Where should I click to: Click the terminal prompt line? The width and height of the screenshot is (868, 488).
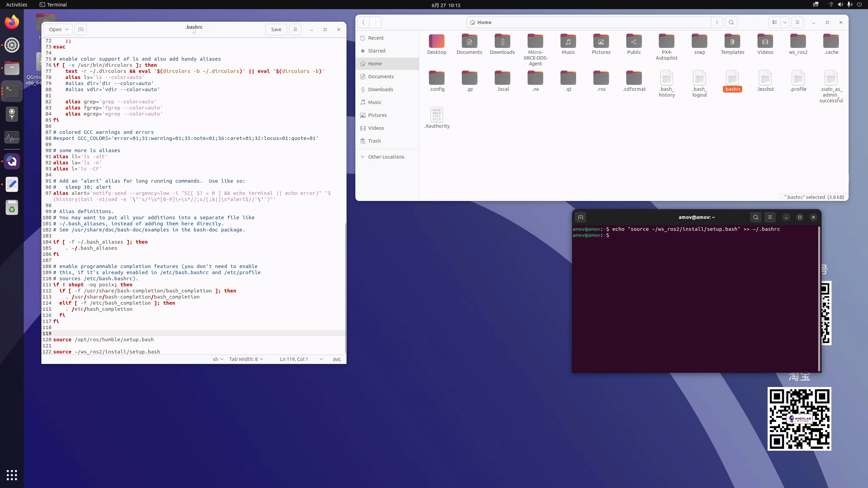pyautogui.click(x=591, y=235)
